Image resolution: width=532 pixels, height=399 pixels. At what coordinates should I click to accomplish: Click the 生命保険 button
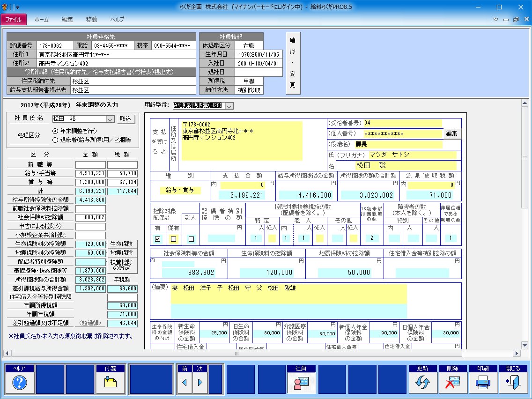pyautogui.click(x=121, y=244)
